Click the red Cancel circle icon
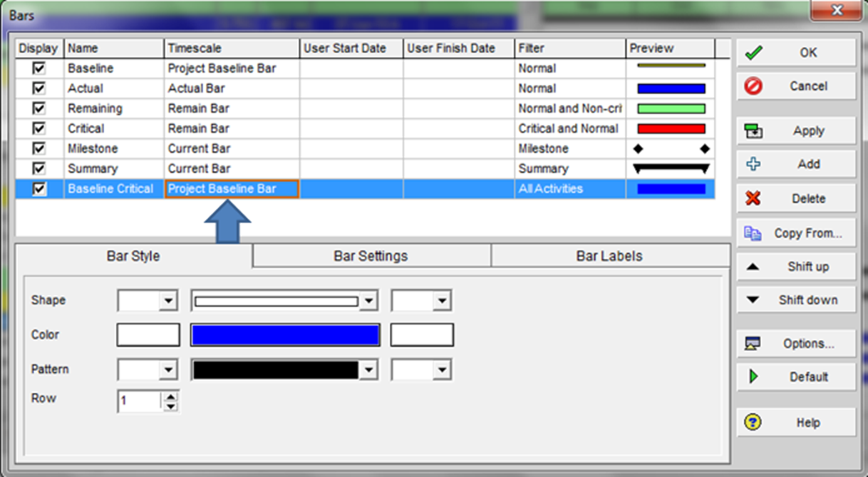 (753, 86)
